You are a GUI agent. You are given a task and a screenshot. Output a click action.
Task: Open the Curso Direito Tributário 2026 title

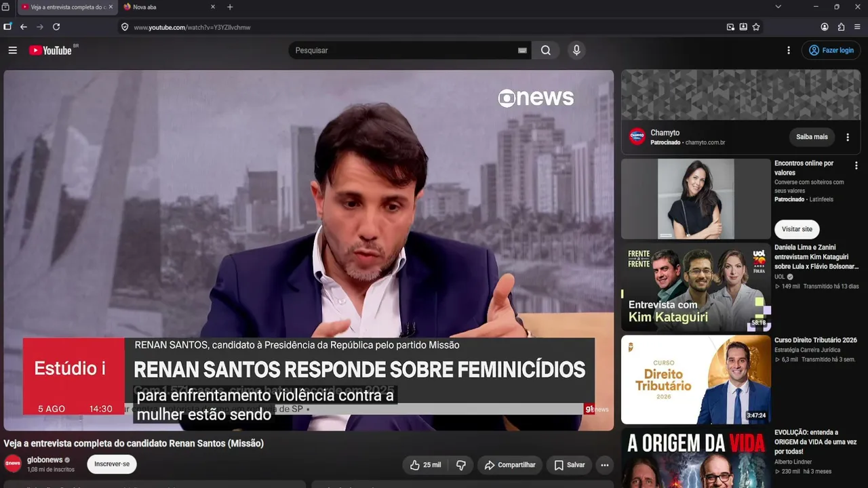(x=816, y=340)
